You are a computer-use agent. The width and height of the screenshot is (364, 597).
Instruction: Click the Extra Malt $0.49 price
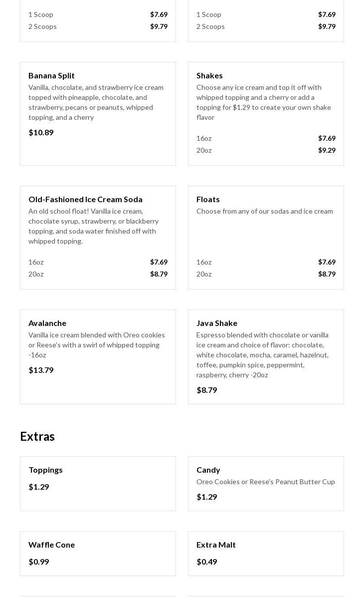[x=206, y=562]
